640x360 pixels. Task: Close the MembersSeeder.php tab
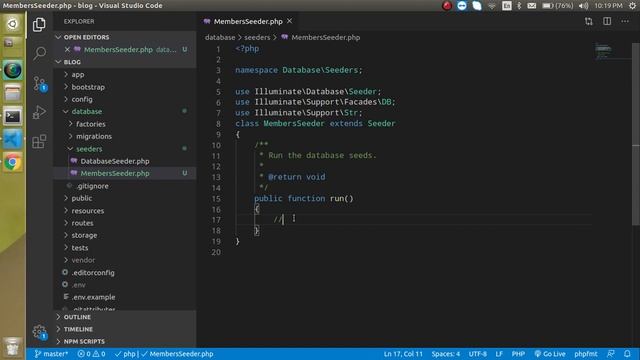[x=289, y=21]
